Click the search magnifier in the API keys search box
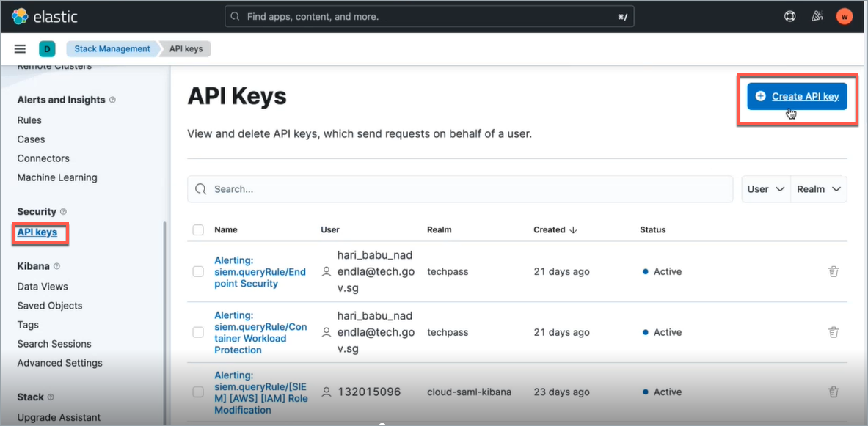 coord(201,189)
